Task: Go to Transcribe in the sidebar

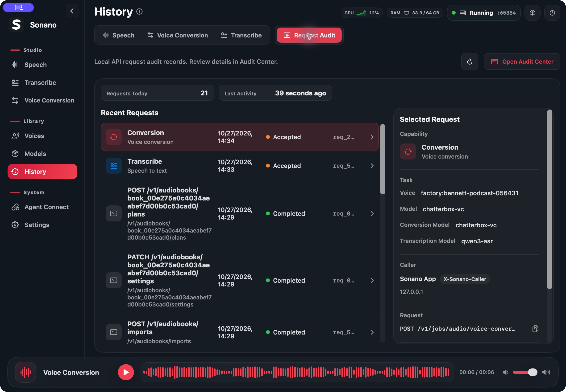Action: click(42, 83)
